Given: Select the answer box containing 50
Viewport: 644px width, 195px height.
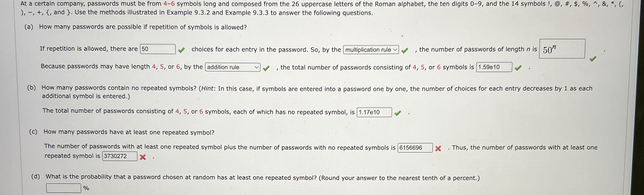Looking at the screenshot, I should [x=158, y=49].
